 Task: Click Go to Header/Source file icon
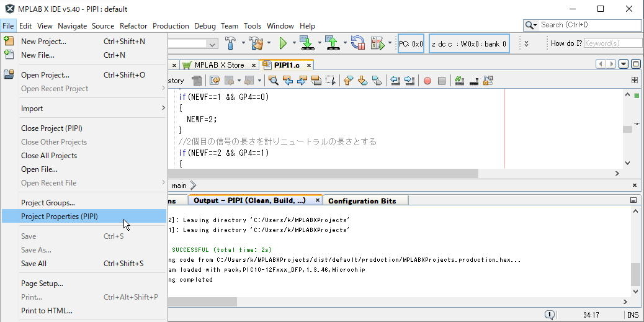click(x=488, y=81)
